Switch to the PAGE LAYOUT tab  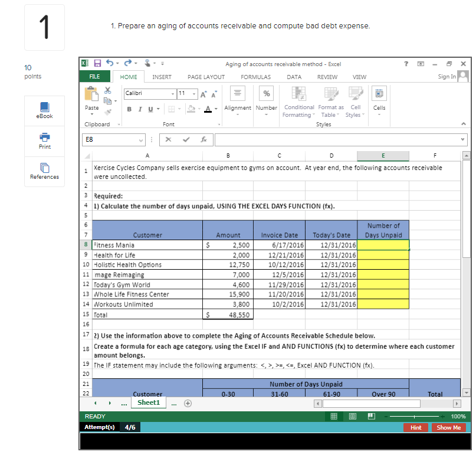[x=206, y=77]
